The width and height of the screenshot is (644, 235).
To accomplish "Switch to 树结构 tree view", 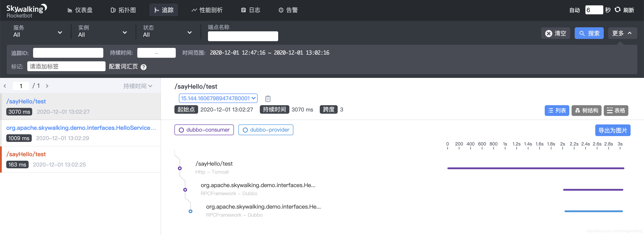I will pos(586,110).
